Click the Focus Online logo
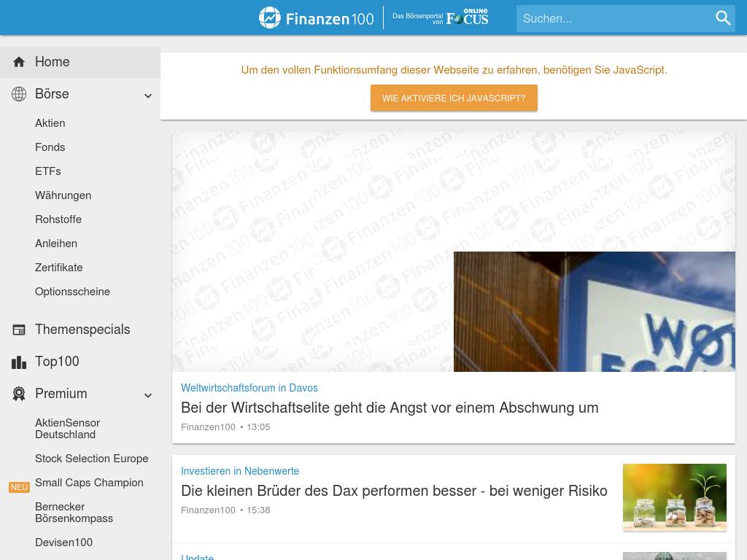747x560 pixels. click(466, 17)
